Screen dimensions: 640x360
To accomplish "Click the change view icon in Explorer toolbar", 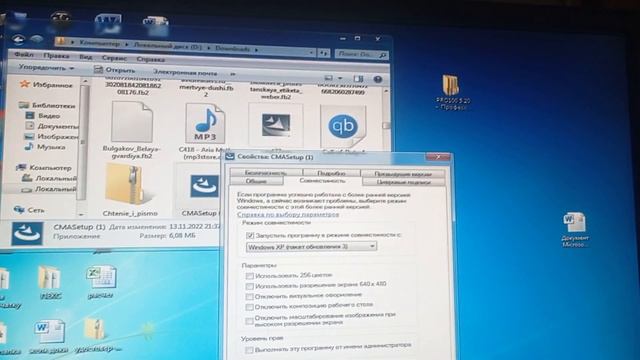I will tap(329, 78).
